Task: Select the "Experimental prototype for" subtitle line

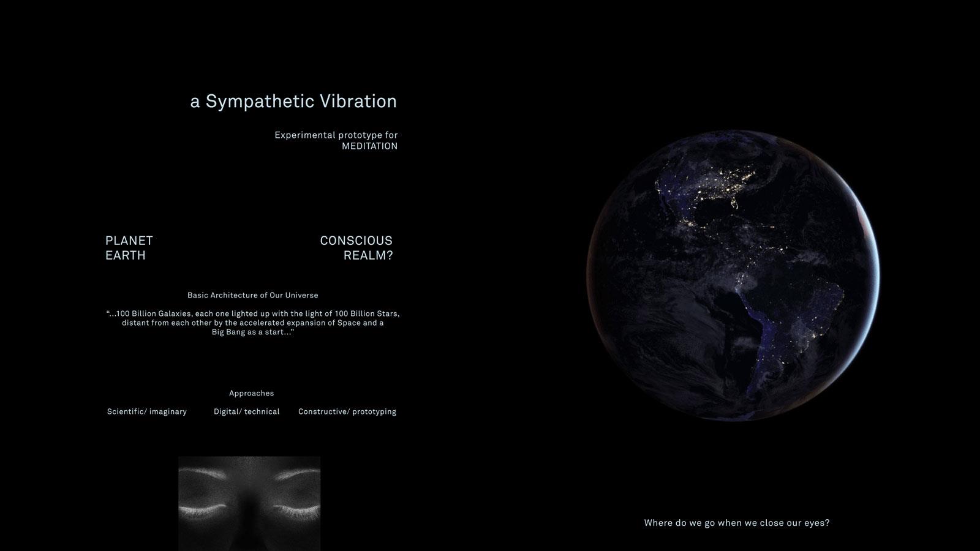Action: pyautogui.click(x=336, y=135)
